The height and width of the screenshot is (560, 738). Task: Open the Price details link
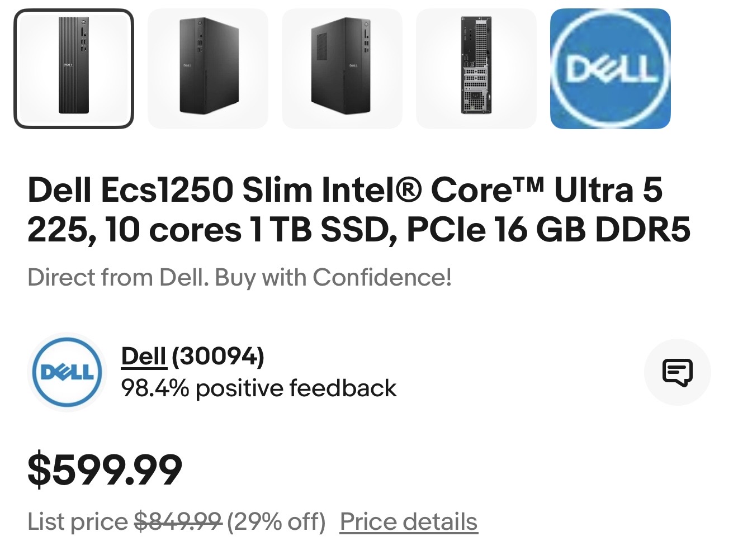(x=409, y=521)
